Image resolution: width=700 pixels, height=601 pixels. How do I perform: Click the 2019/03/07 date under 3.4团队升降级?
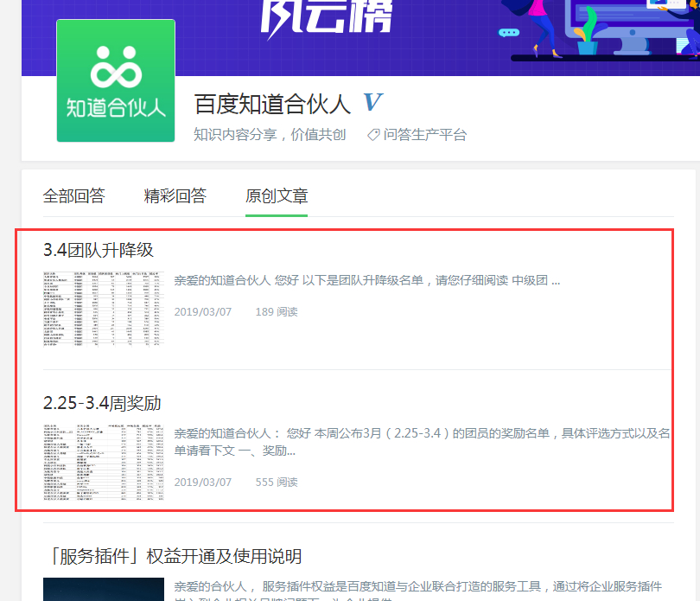coord(203,312)
